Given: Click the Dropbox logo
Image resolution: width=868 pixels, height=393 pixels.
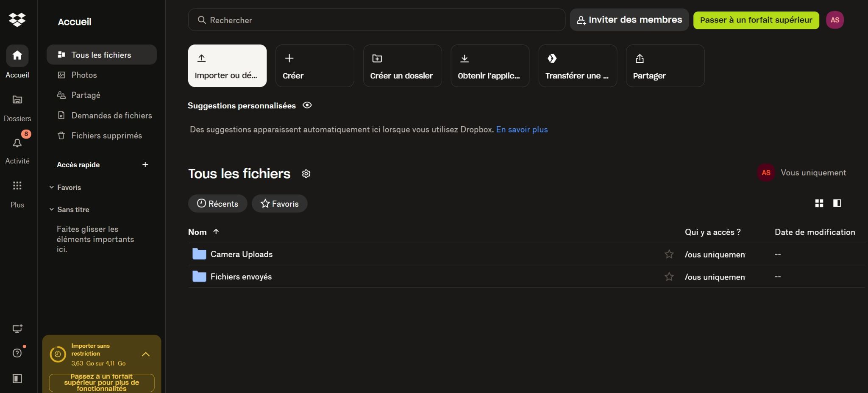Looking at the screenshot, I should [17, 19].
